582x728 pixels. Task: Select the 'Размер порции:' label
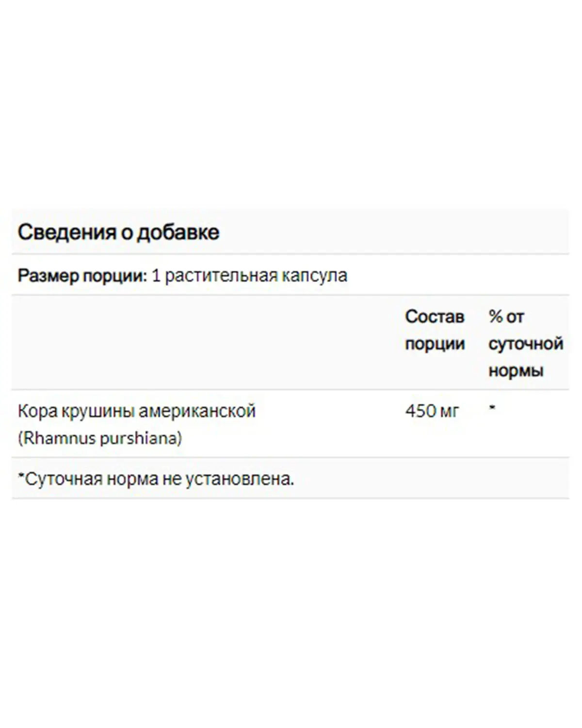point(82,276)
